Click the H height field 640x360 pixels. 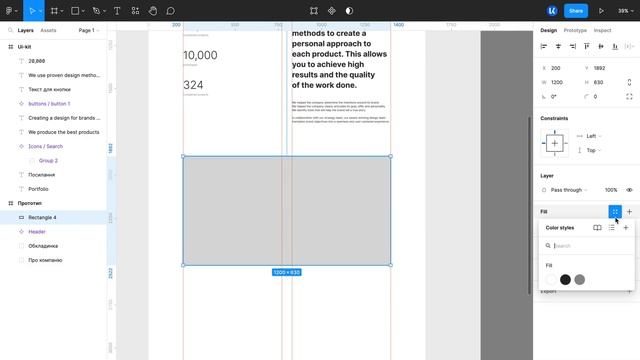click(602, 82)
